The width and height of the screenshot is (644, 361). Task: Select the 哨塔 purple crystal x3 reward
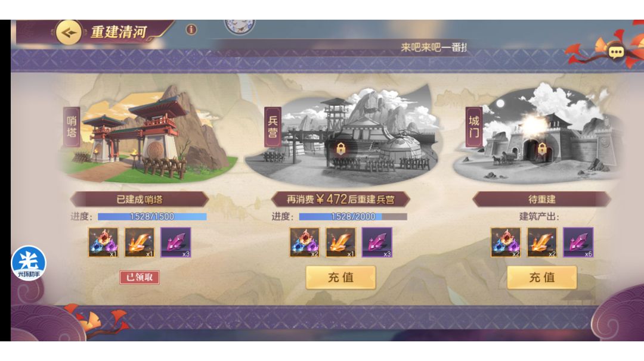pos(175,242)
